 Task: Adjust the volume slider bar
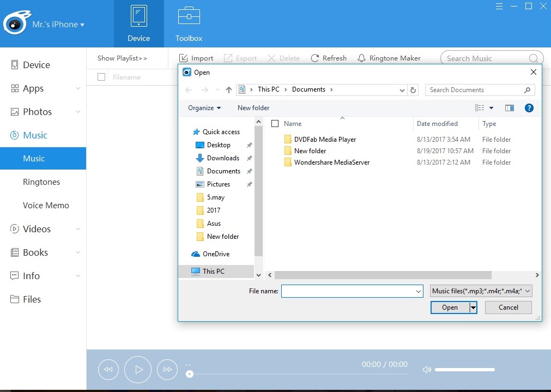464,370
